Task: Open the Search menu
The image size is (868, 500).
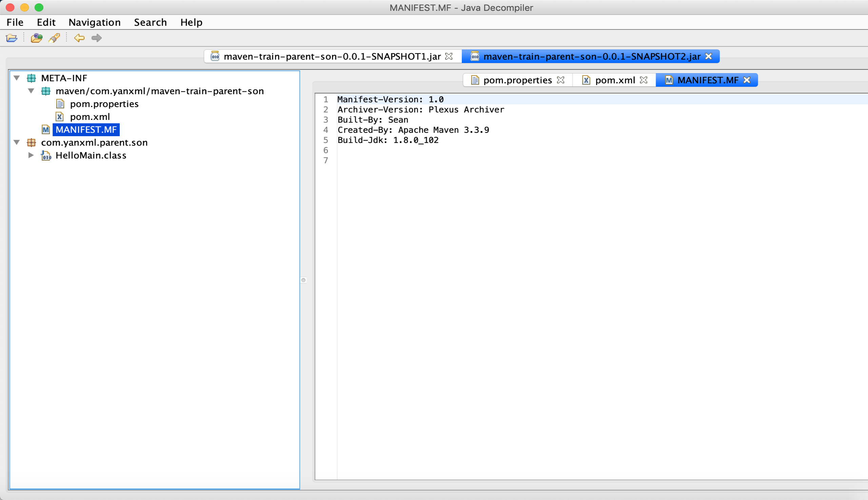Action: [x=150, y=22]
